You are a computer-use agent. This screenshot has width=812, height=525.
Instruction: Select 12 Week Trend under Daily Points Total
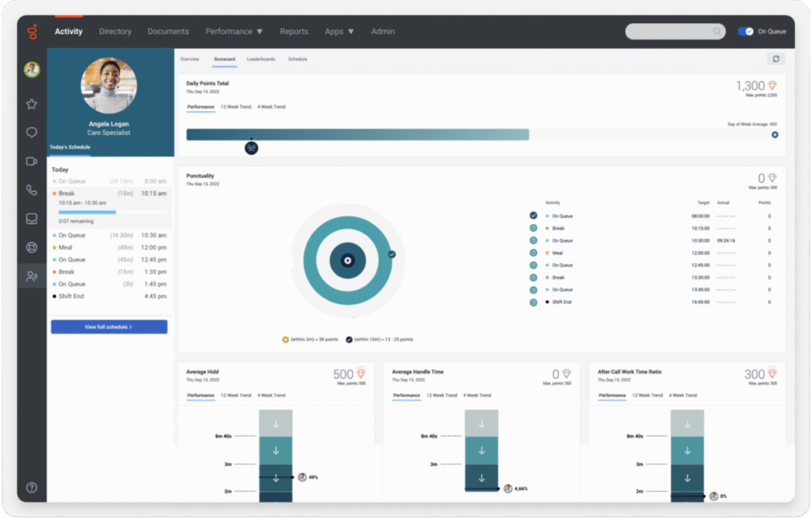click(x=236, y=107)
